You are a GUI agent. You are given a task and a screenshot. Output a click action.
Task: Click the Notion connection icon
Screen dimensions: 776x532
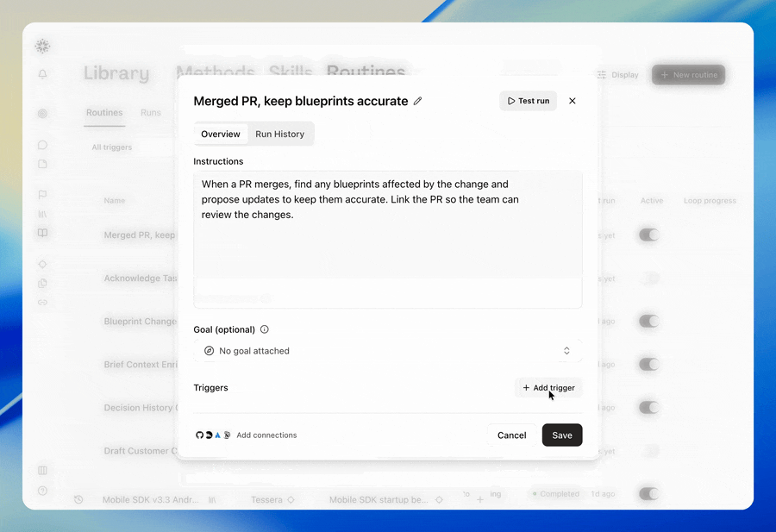[227, 435]
